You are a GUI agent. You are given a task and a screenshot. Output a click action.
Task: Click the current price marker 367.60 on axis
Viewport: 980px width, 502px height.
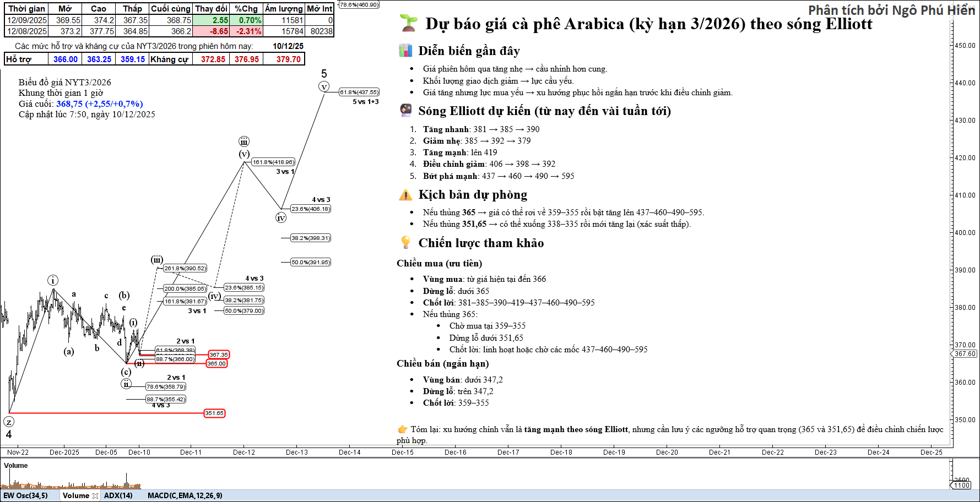tap(965, 354)
